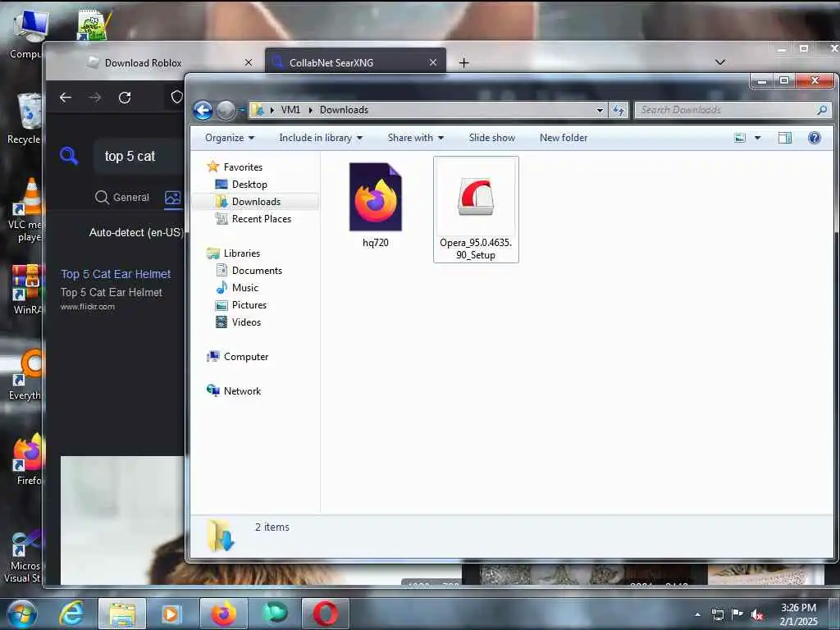This screenshot has height=630, width=840.
Task: Click the 'top 5 cat' search field
Action: coord(138,156)
